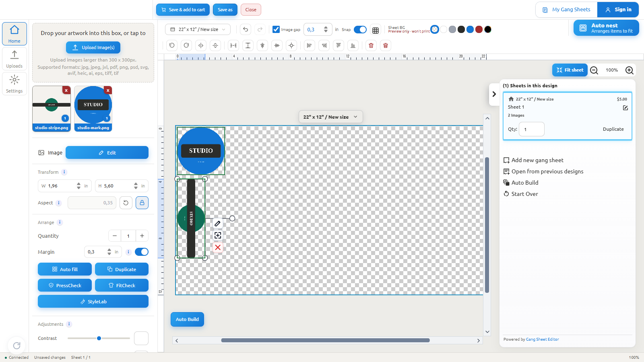This screenshot has height=362, width=644.
Task: Rename Sheet 1 using edit icon
Action: coord(625,108)
